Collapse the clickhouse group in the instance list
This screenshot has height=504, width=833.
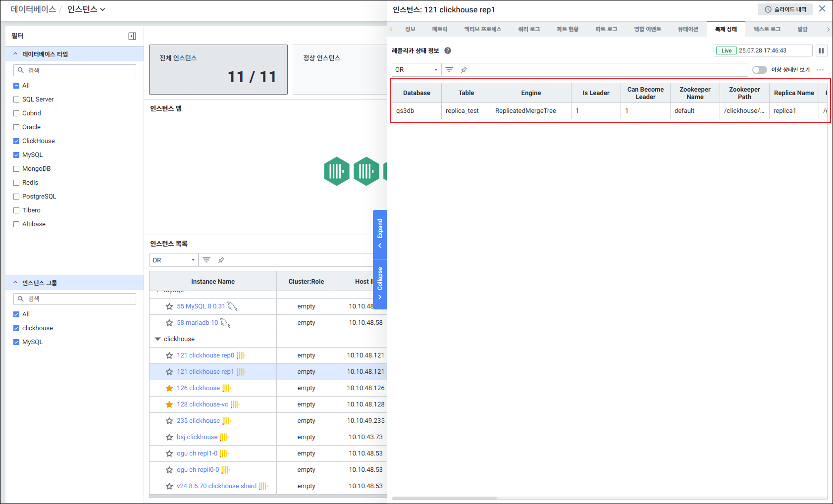point(158,339)
